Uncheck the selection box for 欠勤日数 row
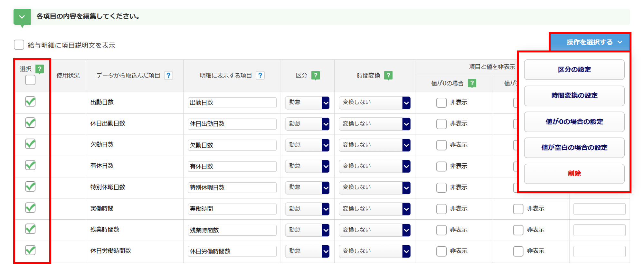The height and width of the screenshot is (264, 644). click(30, 144)
